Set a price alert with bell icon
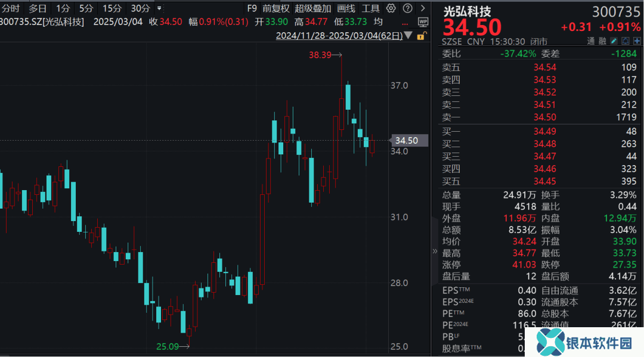Viewport: 644px width, 357px height. [x=626, y=41]
